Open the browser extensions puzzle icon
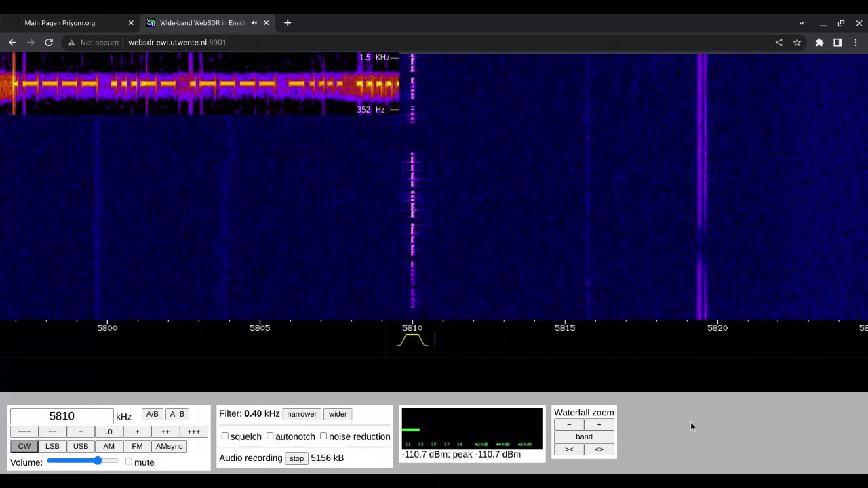This screenshot has height=488, width=868. 819,42
